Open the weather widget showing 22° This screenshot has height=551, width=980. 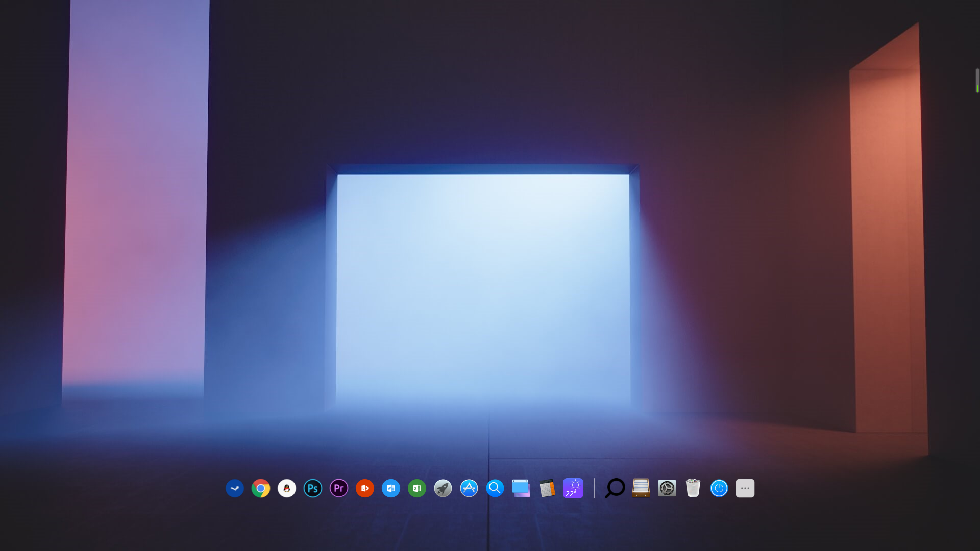coord(573,488)
